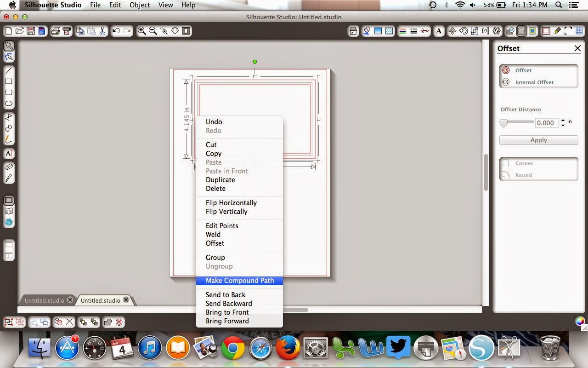Select the Rounded Rectangle tool
Viewport: 588px width, 368px height.
pos(8,92)
